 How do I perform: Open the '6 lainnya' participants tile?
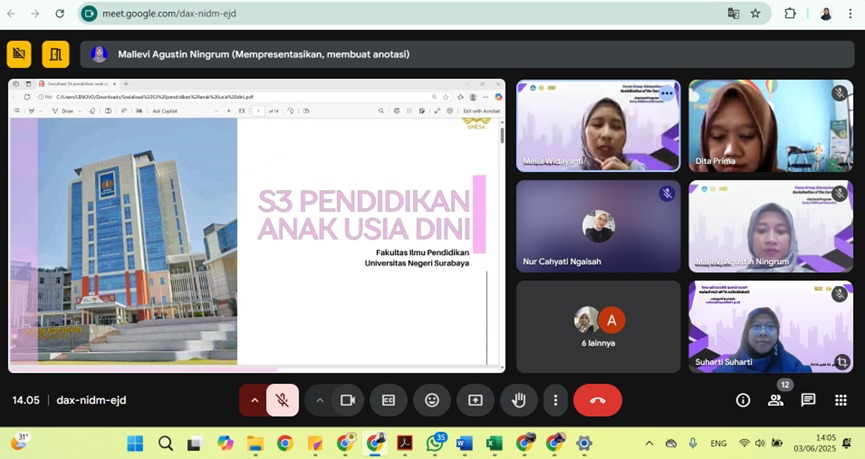coord(598,326)
